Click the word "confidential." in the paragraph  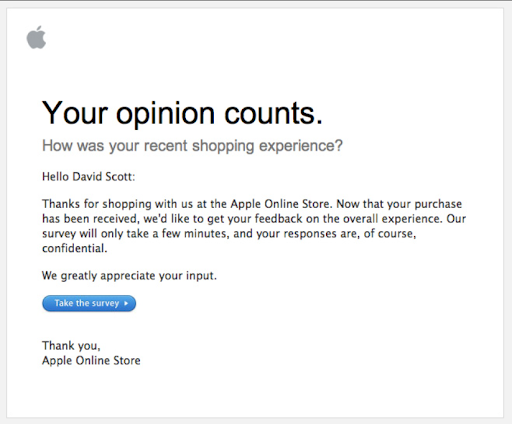click(x=75, y=248)
